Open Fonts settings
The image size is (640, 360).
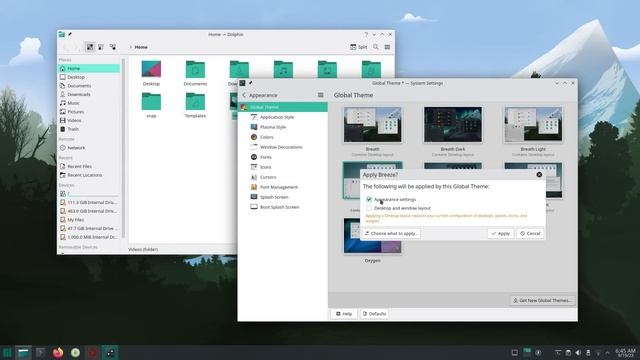click(x=282, y=157)
